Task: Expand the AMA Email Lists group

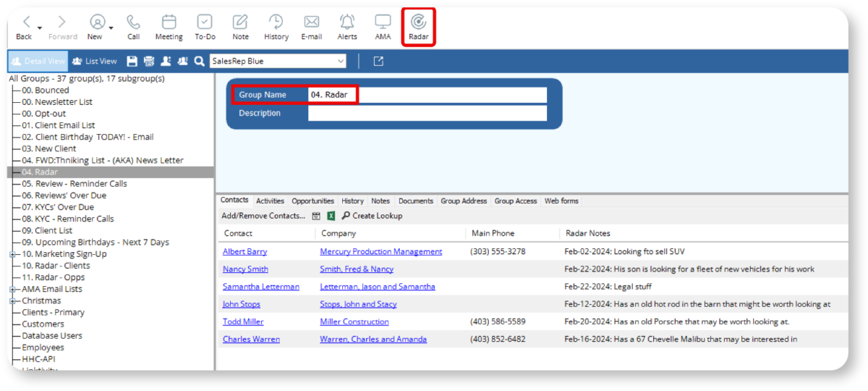Action: pyautogui.click(x=12, y=289)
